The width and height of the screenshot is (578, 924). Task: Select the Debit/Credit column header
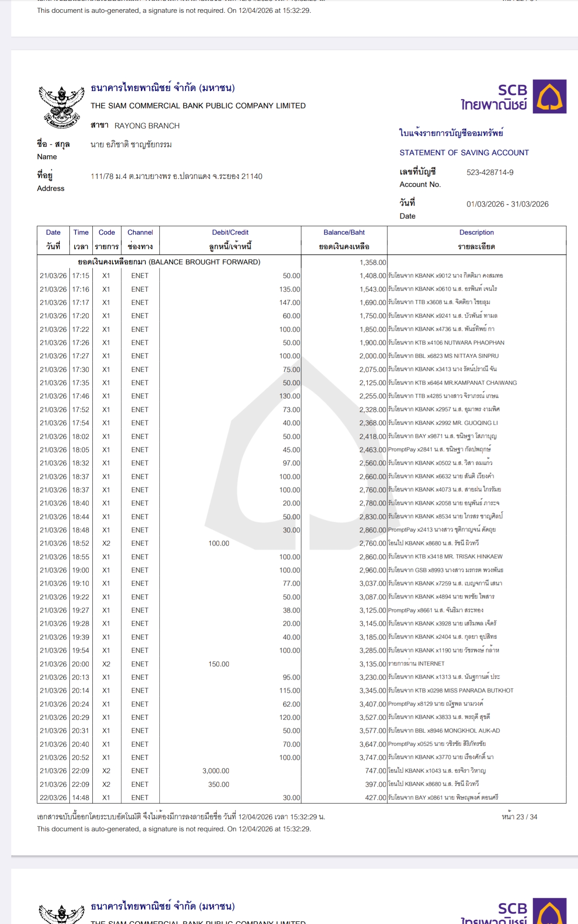(x=230, y=239)
